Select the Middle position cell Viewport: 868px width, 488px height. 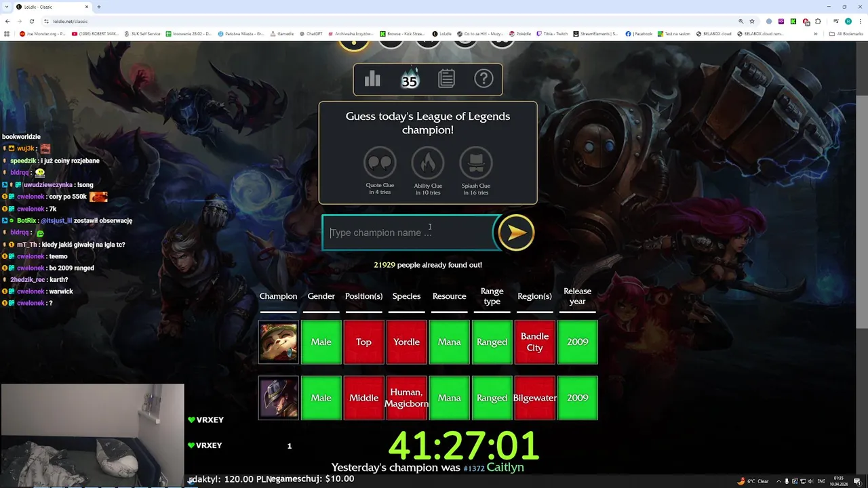(363, 398)
